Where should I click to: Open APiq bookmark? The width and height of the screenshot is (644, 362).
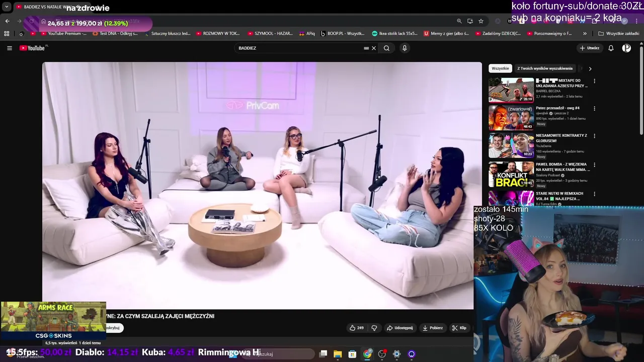point(307,34)
